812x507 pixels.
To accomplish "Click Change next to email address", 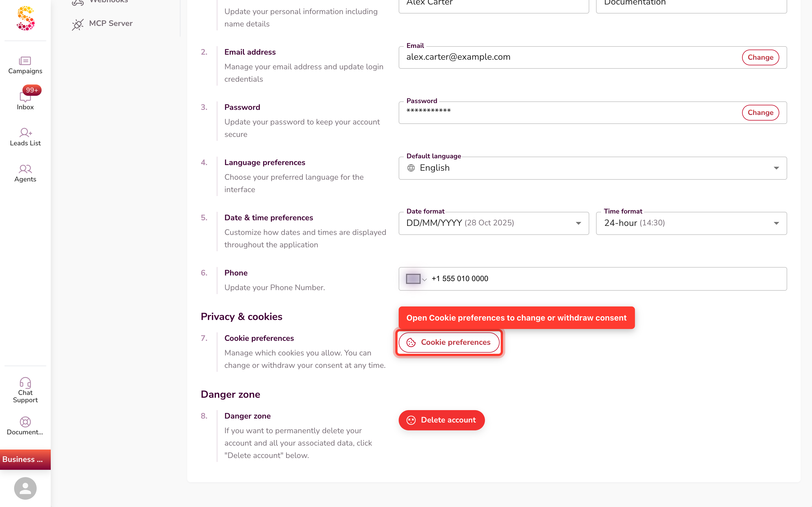I will (760, 57).
